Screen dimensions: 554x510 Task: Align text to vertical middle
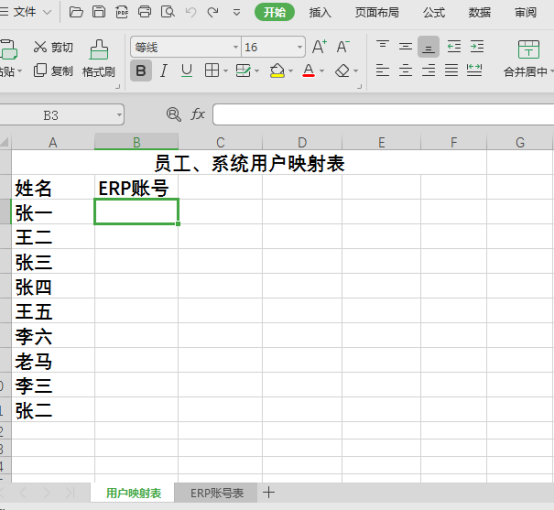406,46
